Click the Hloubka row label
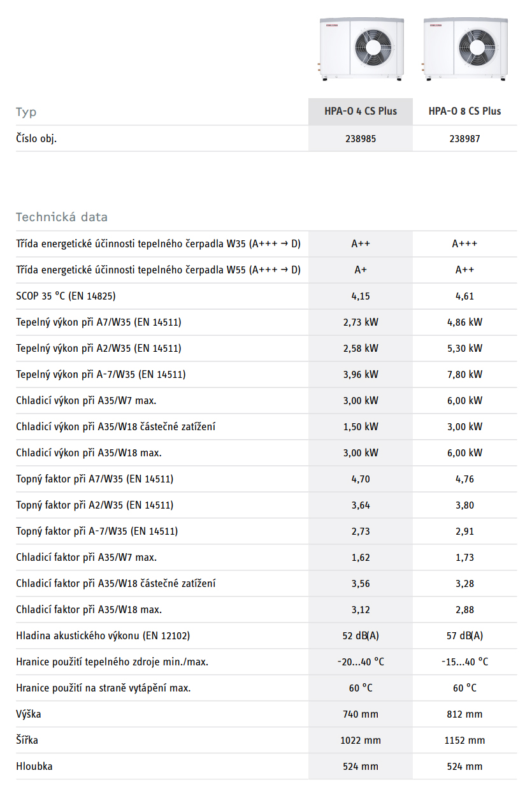 [x=34, y=767]
